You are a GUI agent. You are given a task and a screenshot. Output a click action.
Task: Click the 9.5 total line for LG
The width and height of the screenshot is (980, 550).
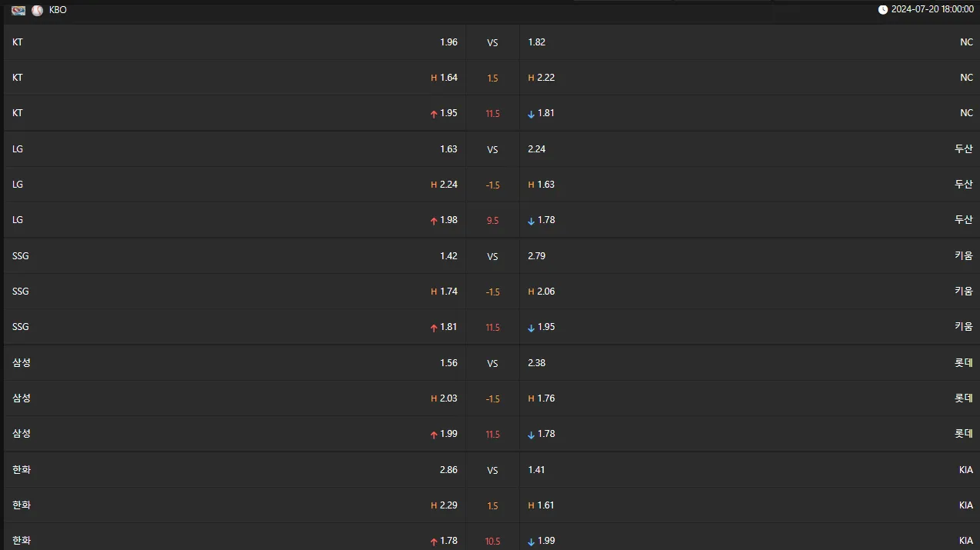(492, 221)
